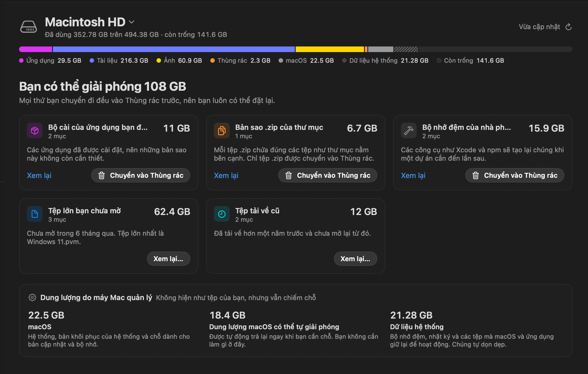The image size is (588, 374).
Task: Click the blue document icon for large files
Action: (x=35, y=214)
